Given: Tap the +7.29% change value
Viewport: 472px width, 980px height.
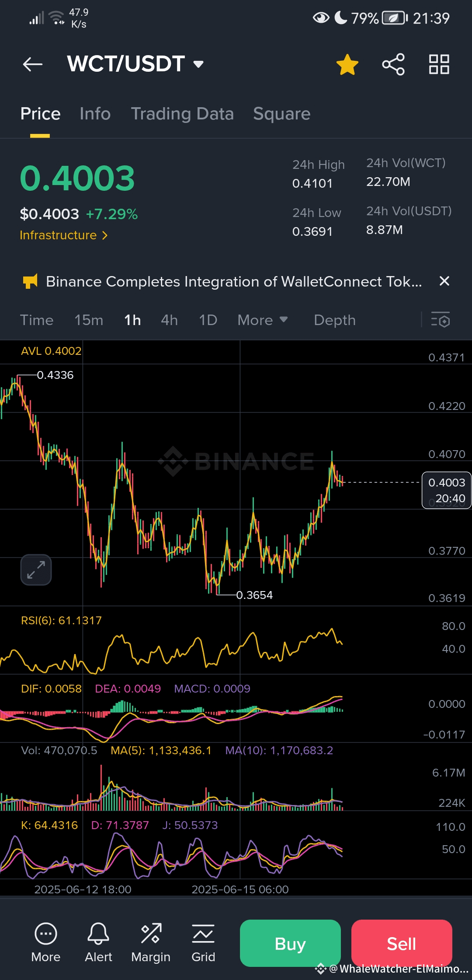Looking at the screenshot, I should (112, 214).
